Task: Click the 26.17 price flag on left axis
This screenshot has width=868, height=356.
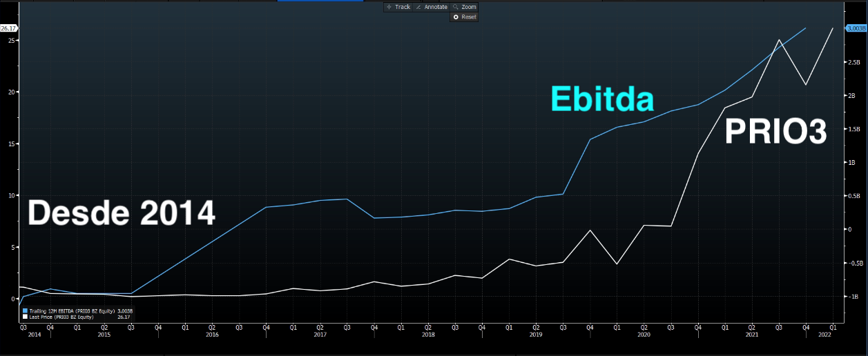Action: 8,28
